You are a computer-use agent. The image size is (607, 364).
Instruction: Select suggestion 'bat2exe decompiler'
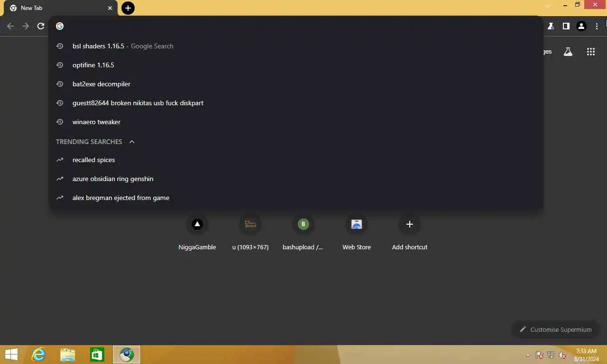[x=296, y=84]
